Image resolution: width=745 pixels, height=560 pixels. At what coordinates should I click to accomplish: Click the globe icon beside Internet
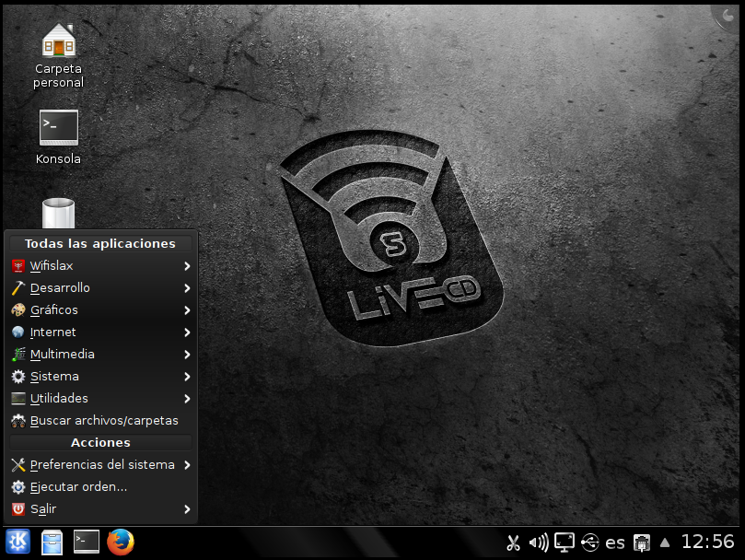[18, 332]
